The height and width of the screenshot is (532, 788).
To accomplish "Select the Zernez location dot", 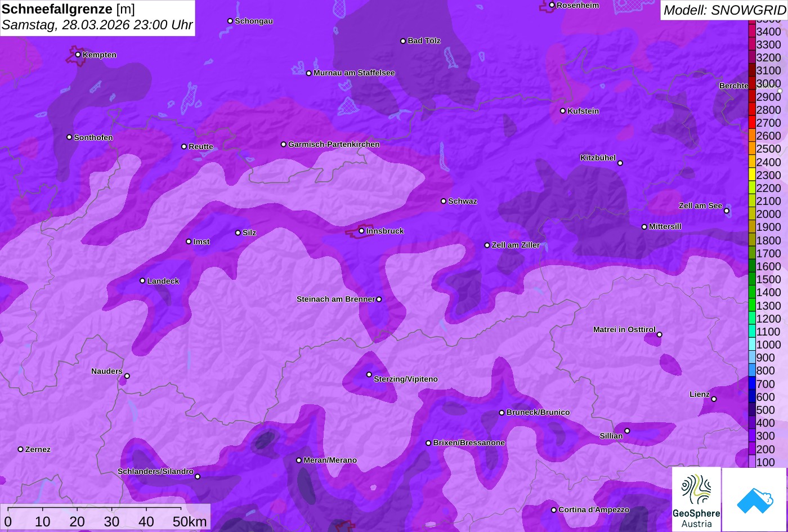I will [21, 449].
